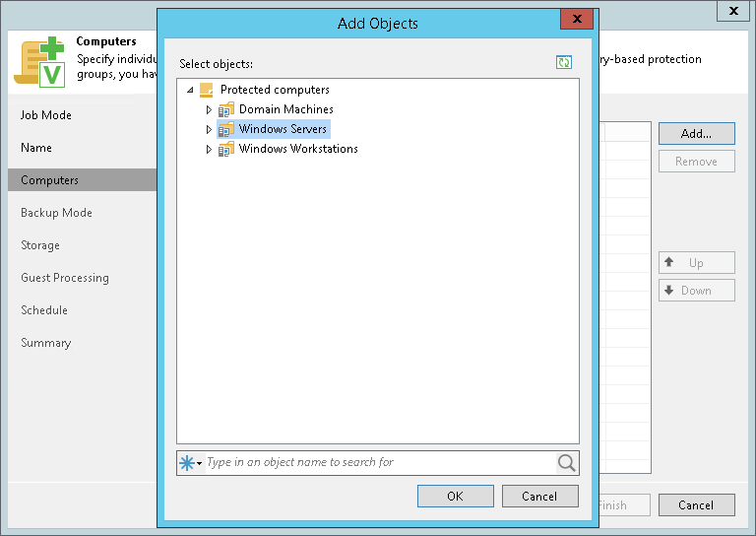Click the Windows Workstations group icon
The width and height of the screenshot is (756, 536).
pos(226,149)
